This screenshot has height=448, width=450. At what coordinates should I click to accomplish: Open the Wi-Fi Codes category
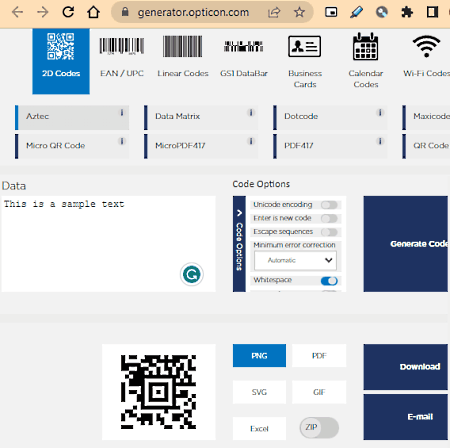pyautogui.click(x=426, y=57)
